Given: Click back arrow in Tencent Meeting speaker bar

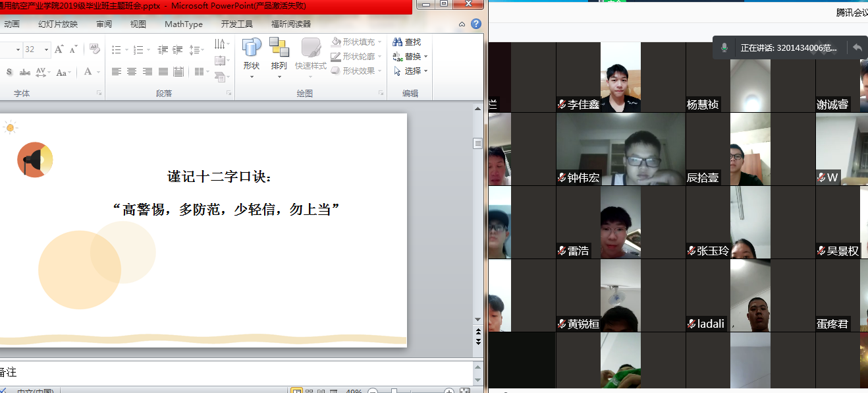Looking at the screenshot, I should point(857,47).
